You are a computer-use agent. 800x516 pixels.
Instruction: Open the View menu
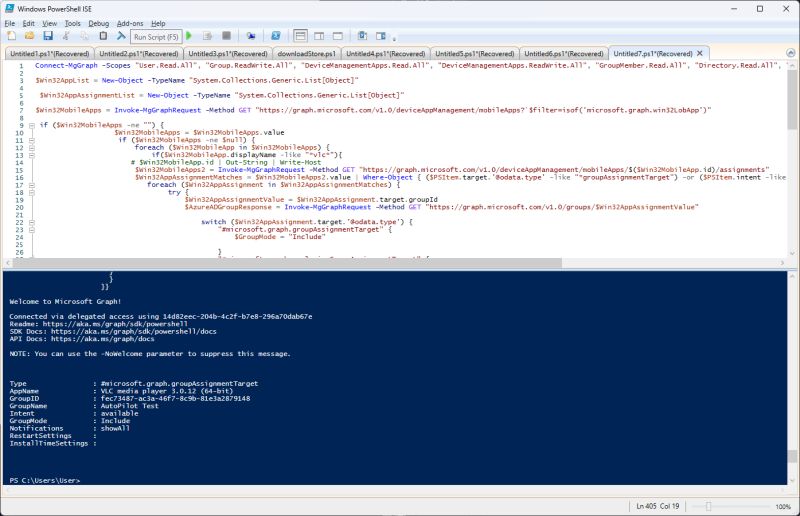49,23
